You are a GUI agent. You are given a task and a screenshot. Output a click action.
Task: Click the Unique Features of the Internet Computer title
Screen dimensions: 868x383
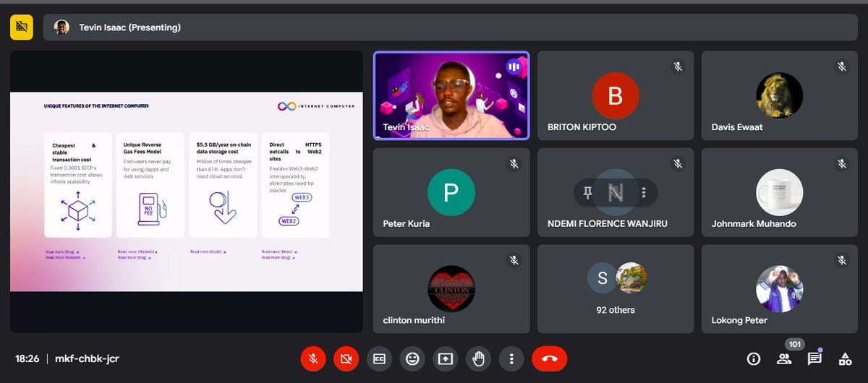click(96, 106)
